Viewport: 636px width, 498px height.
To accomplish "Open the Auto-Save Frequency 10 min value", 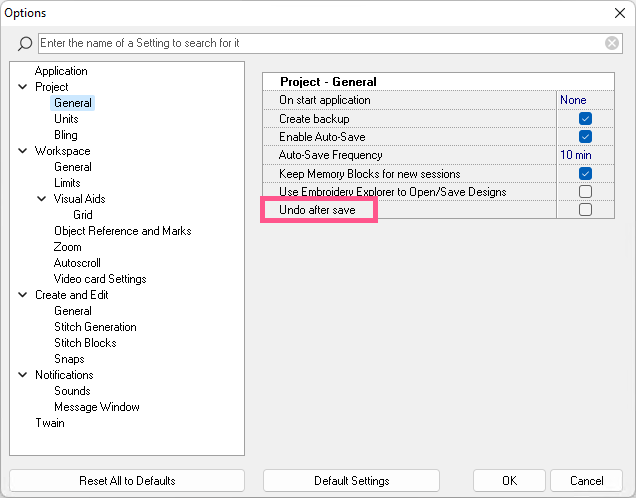I will point(576,155).
